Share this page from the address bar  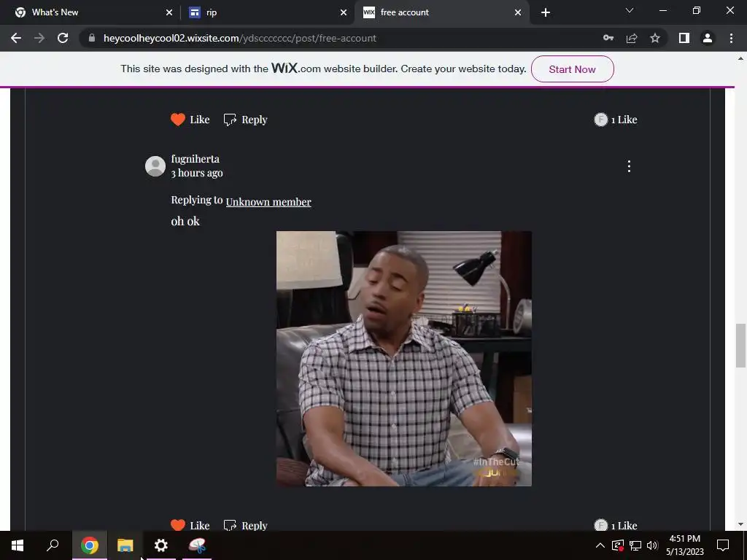(632, 38)
